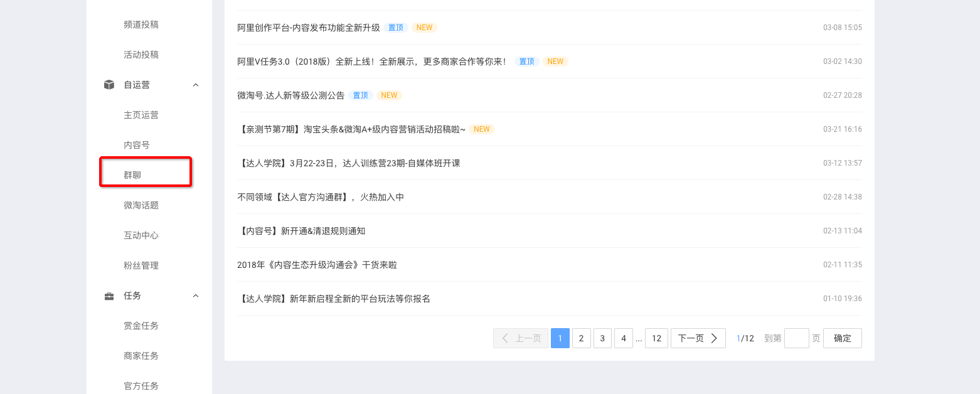Open 不同领域【达人官方沟通群】 notice

(321, 197)
